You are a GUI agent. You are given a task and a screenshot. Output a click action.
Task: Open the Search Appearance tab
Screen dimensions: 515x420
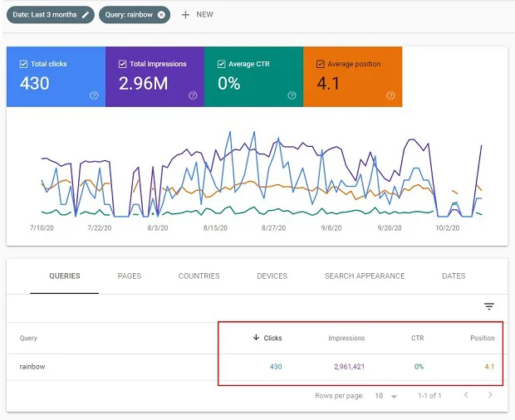[365, 276]
